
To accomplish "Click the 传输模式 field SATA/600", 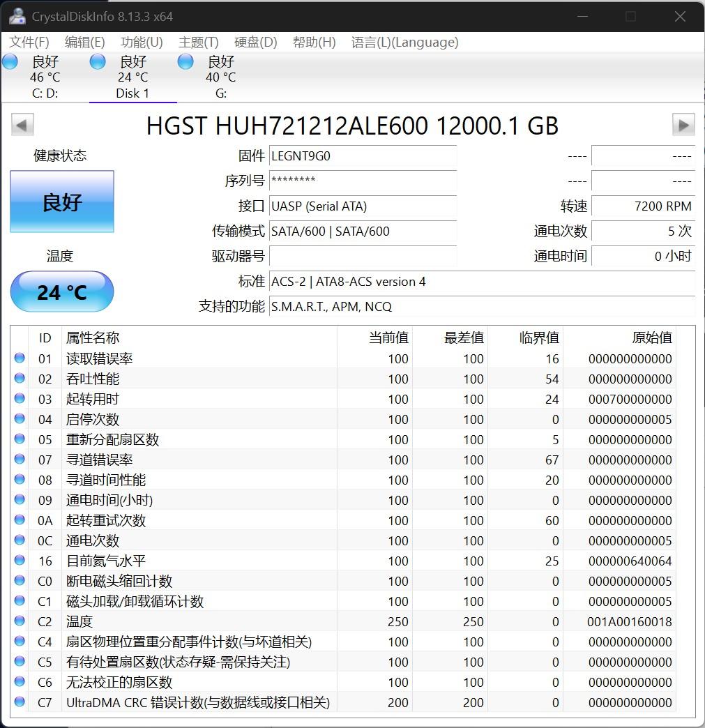I will (363, 231).
